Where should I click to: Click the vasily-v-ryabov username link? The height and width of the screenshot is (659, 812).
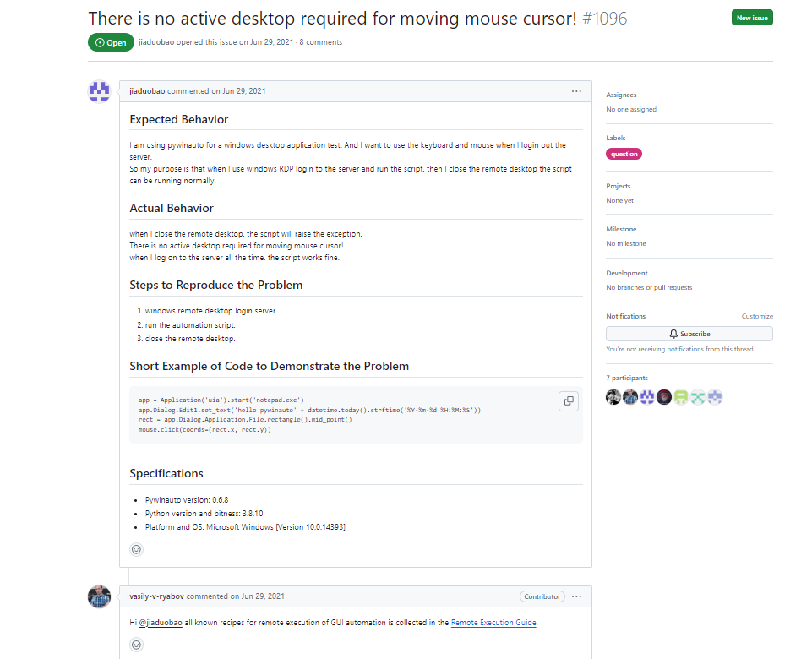point(156,596)
